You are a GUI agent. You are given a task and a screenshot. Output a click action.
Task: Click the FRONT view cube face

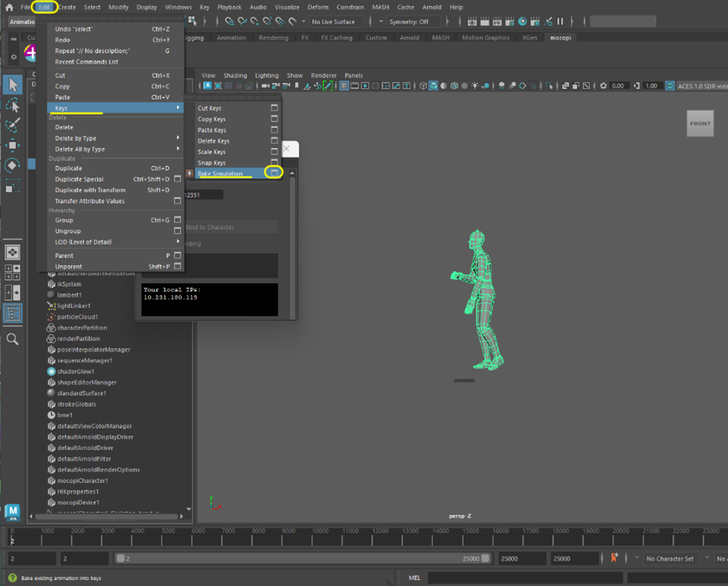coord(700,123)
